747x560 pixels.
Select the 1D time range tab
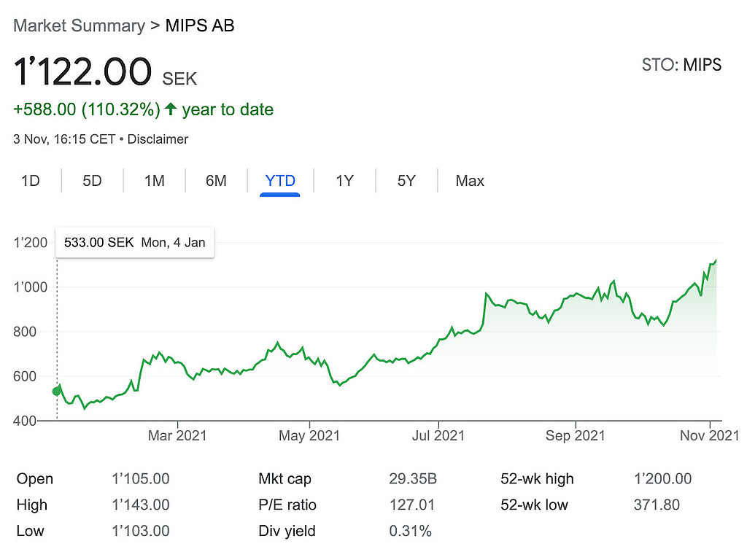click(31, 181)
